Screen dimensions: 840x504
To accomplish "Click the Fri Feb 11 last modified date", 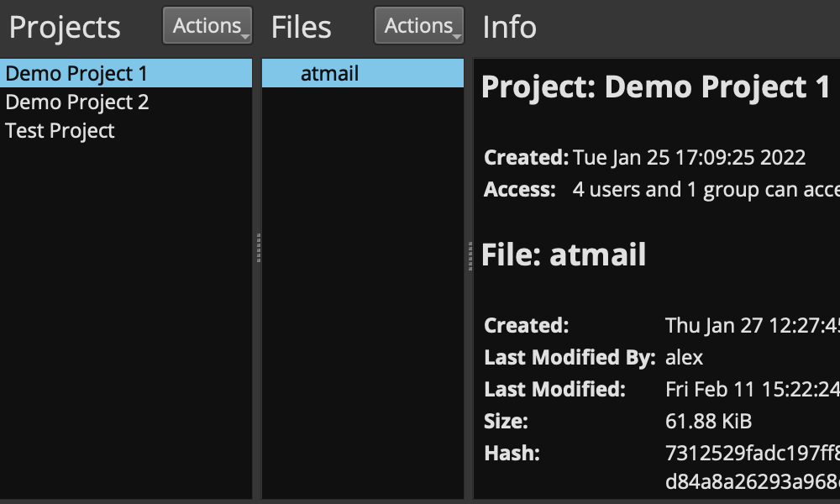I will (x=752, y=390).
